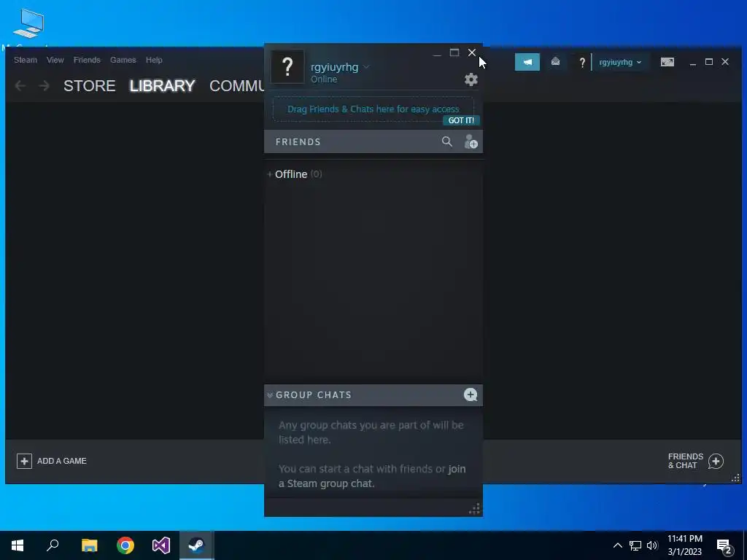Image resolution: width=747 pixels, height=560 pixels.
Task: Open the notification center icon
Action: [724, 546]
